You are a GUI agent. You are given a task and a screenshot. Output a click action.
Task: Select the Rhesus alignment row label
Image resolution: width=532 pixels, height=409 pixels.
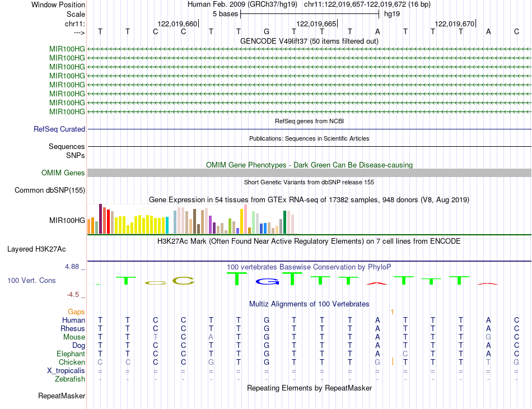coord(73,328)
